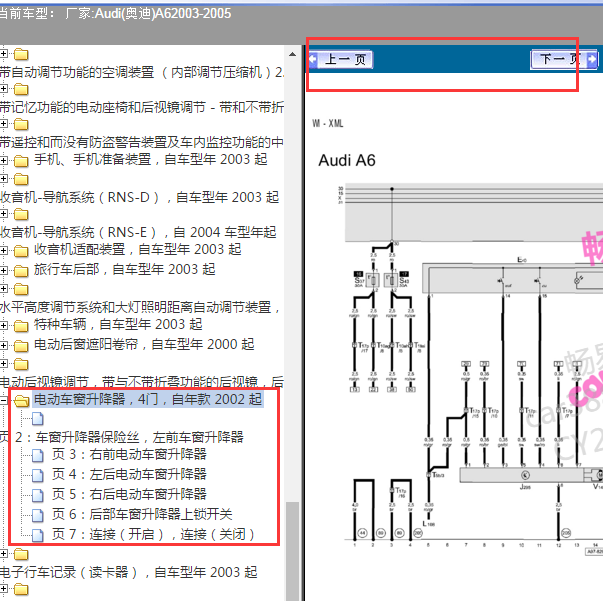Screen dimensions: 603x601
Task: Click document icon of 页 4 entry
Action: 38,475
